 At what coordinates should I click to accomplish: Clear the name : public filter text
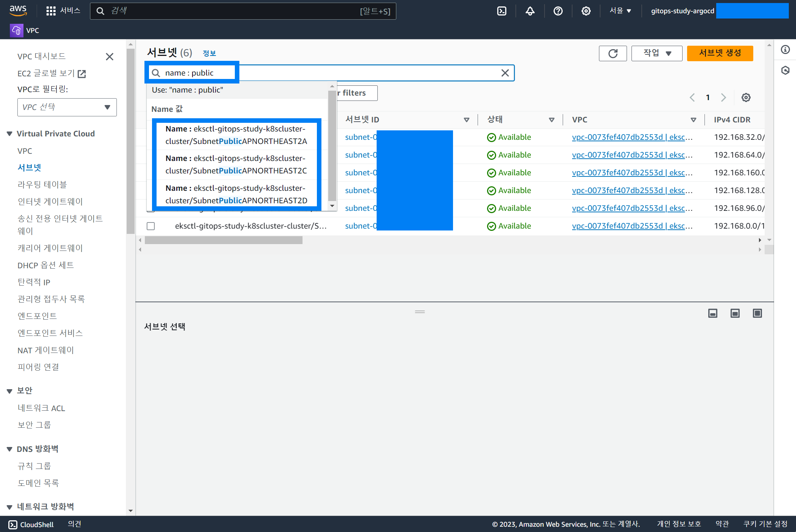pyautogui.click(x=505, y=73)
